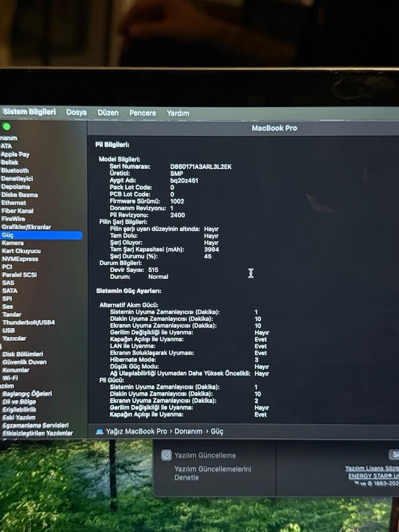This screenshot has height=532, width=399.
Task: Select Konumlar in the sidebar
Action: pyautogui.click(x=16, y=370)
